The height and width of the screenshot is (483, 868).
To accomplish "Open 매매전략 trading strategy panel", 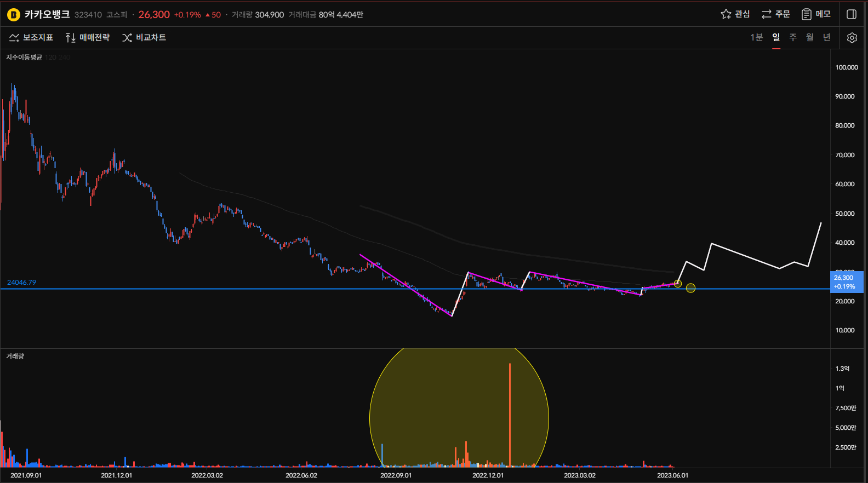I will tap(88, 37).
